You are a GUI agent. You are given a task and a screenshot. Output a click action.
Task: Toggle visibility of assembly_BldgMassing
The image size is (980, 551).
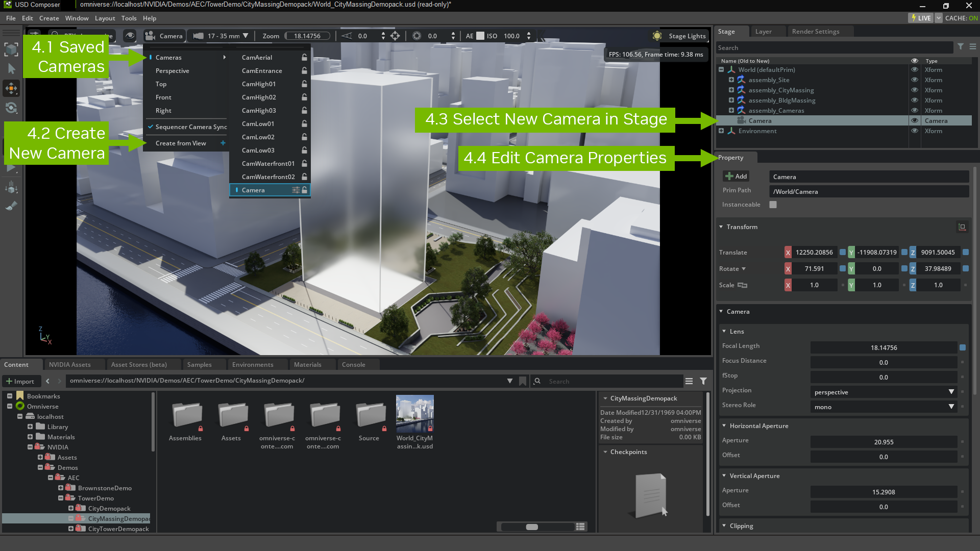click(x=915, y=100)
